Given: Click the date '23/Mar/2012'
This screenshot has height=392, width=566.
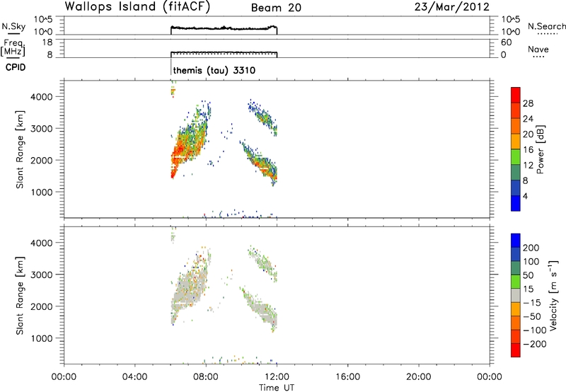Looking at the screenshot, I should click(452, 7).
